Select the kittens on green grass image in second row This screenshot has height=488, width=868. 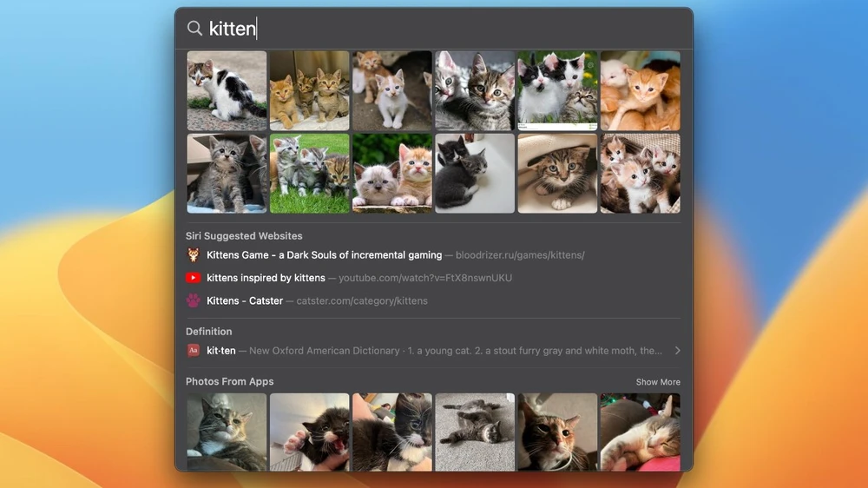(x=309, y=173)
